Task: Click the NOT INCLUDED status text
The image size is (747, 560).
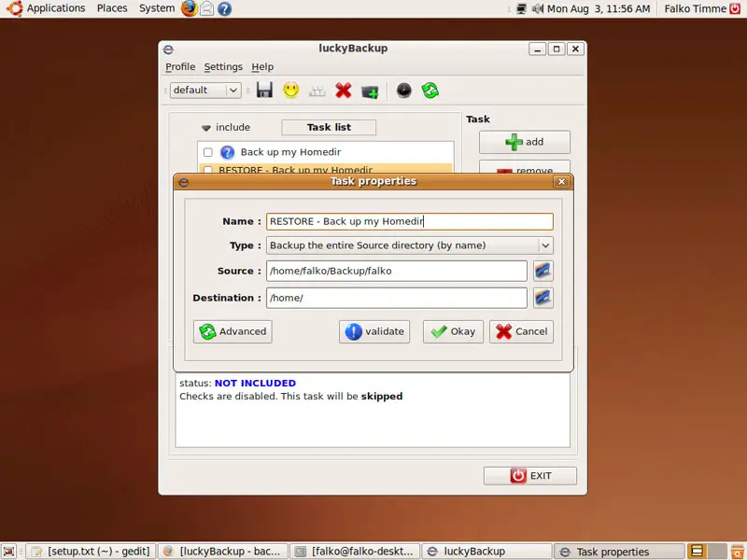Action: tap(255, 383)
